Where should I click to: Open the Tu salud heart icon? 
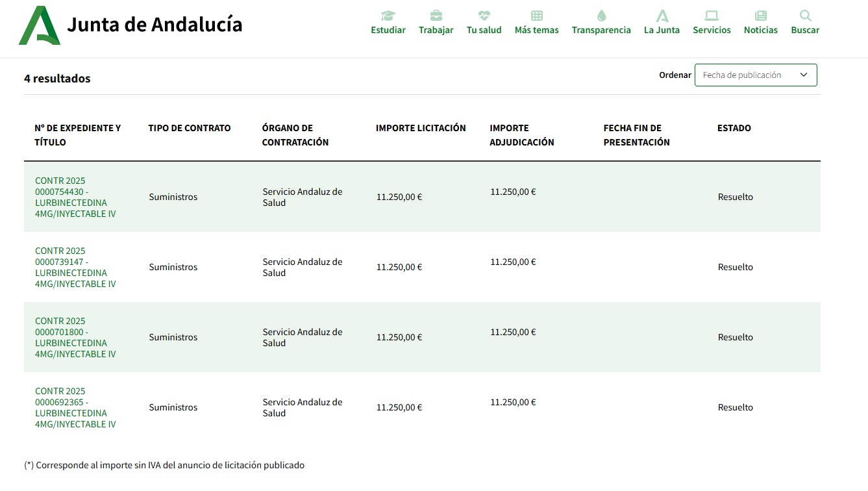[484, 16]
